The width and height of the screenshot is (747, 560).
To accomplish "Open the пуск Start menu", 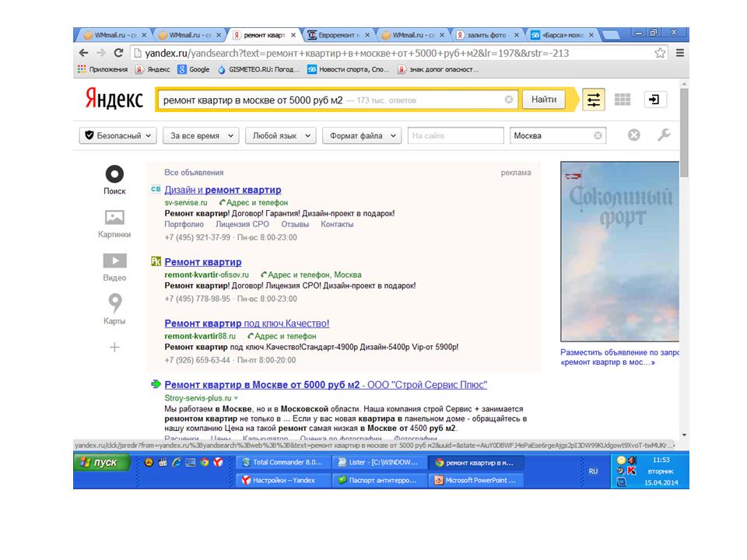I will (x=101, y=462).
